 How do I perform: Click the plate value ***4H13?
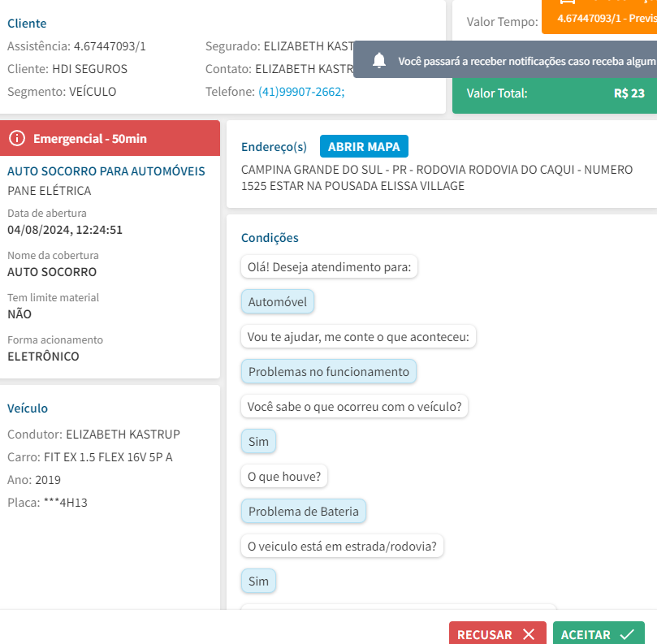(x=65, y=503)
